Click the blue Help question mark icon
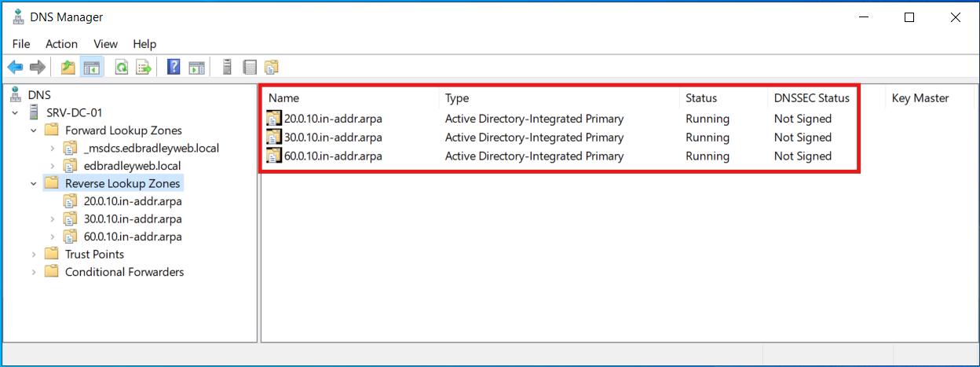Viewport: 980px width, 367px height. (174, 68)
